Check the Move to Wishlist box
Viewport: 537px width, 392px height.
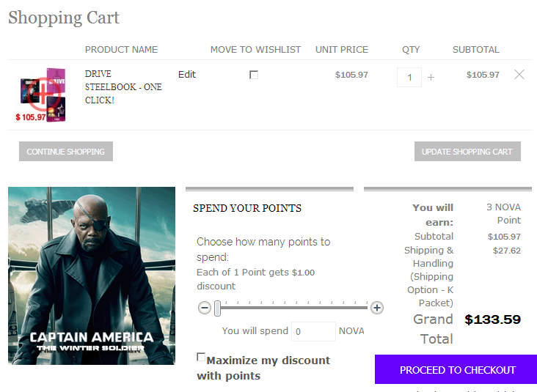[x=254, y=75]
